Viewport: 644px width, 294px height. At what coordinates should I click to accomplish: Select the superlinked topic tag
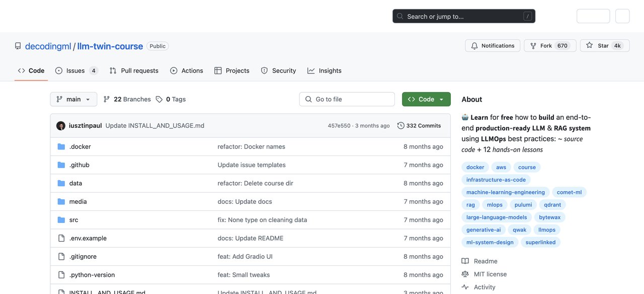(541, 242)
